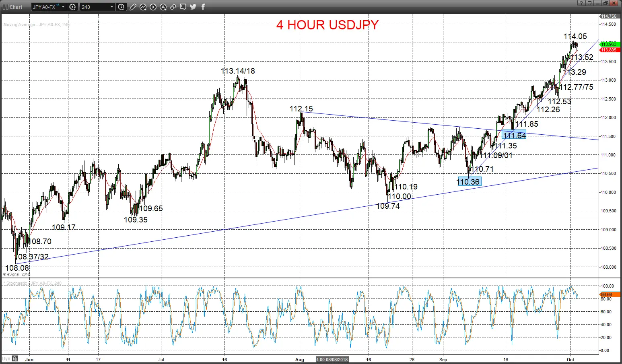Select the highlighted 110.36 price label
Image resolution: width=622 pixels, height=364 pixels.
(x=469, y=182)
